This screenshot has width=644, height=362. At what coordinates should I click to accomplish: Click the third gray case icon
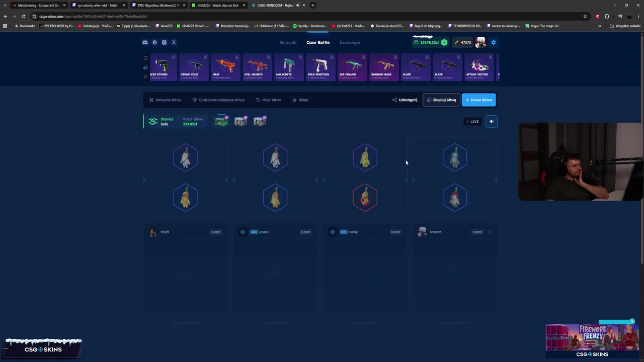(260, 121)
